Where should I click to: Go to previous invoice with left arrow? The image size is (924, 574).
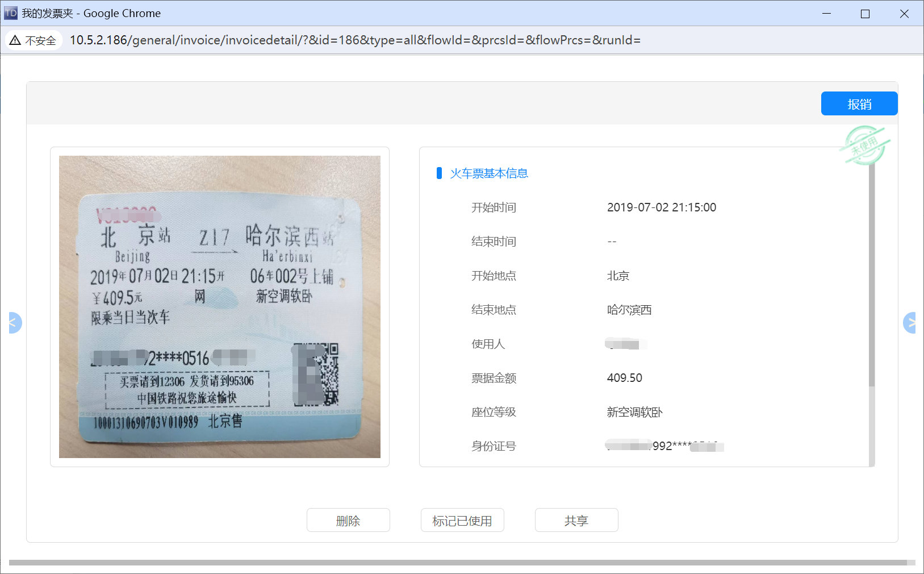pos(14,323)
